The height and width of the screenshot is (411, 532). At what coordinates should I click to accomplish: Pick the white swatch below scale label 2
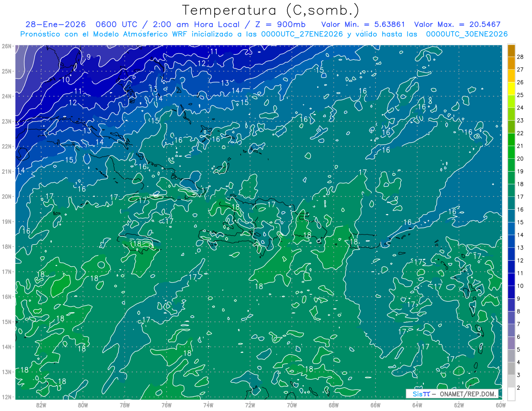pyautogui.click(x=511, y=394)
